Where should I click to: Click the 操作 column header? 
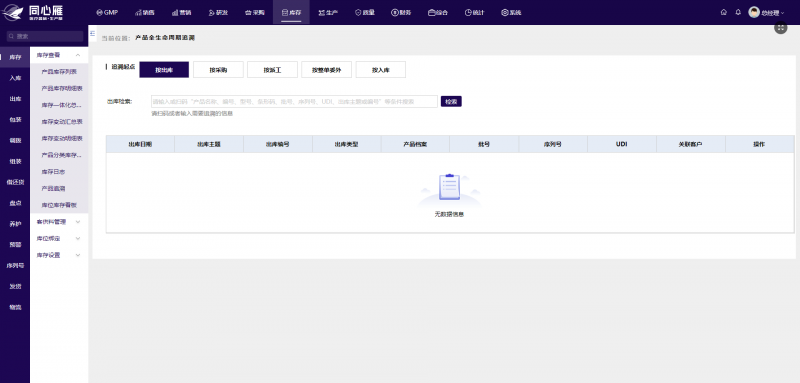[759, 144]
